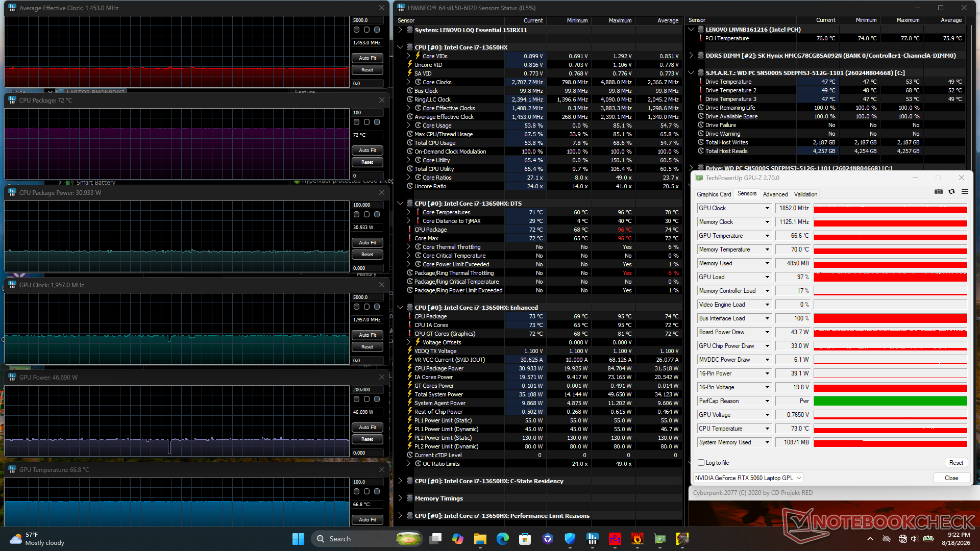
Task: Open the PerfCap Reason sensor dropdown
Action: (x=767, y=401)
